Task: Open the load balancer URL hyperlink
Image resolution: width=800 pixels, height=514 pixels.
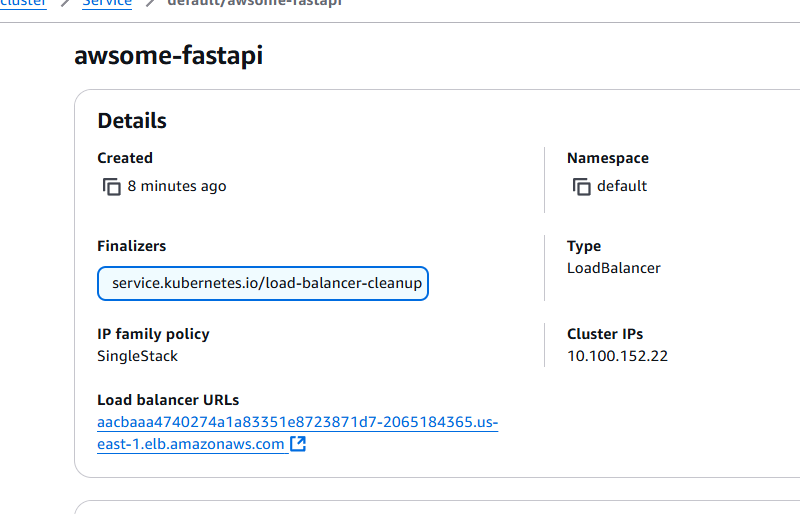Action: click(x=297, y=433)
